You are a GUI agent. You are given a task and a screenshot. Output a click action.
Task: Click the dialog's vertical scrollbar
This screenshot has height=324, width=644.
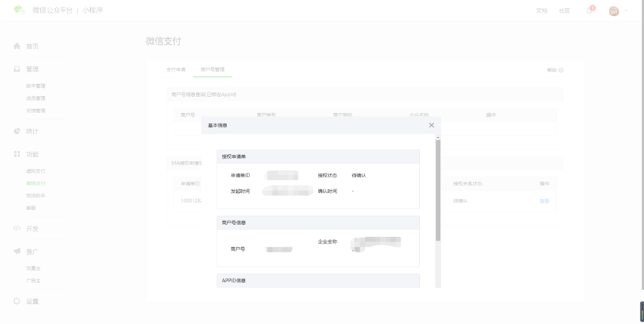[x=438, y=190]
